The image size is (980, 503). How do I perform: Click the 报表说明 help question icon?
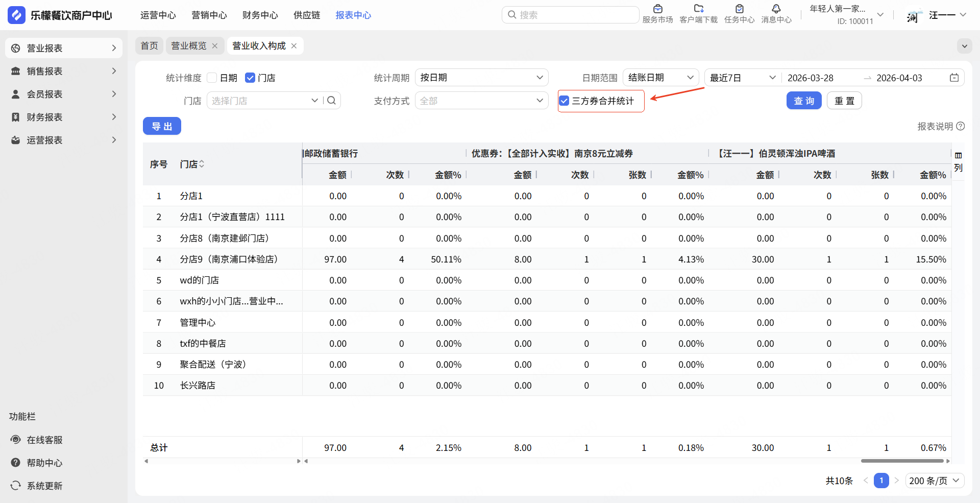pos(961,126)
